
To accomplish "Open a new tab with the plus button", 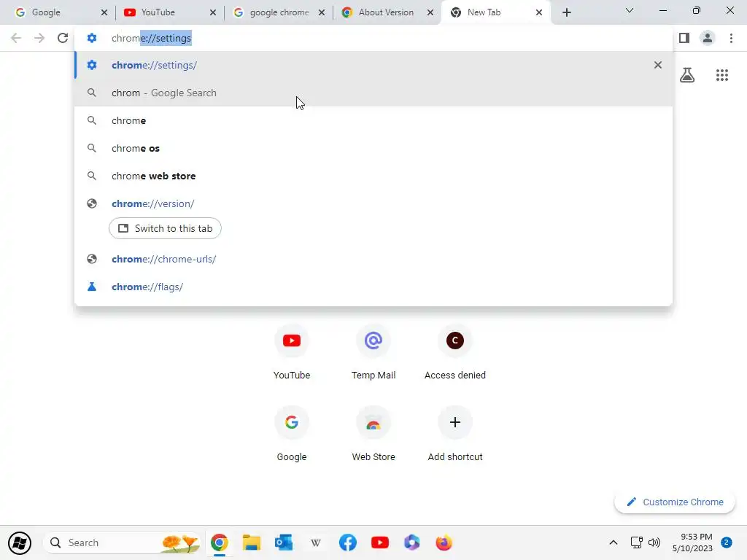I will 566,12.
